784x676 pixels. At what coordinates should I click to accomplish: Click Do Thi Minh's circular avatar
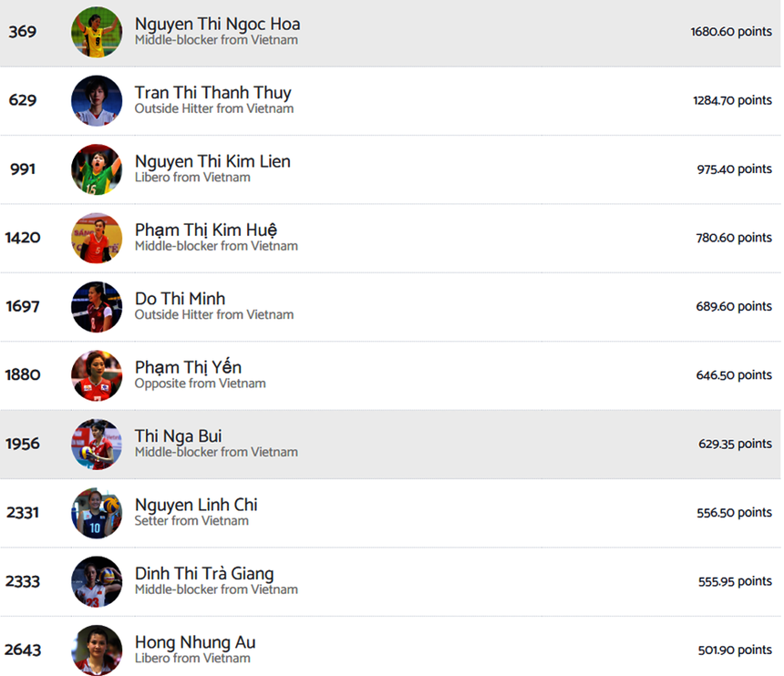pyautogui.click(x=97, y=307)
